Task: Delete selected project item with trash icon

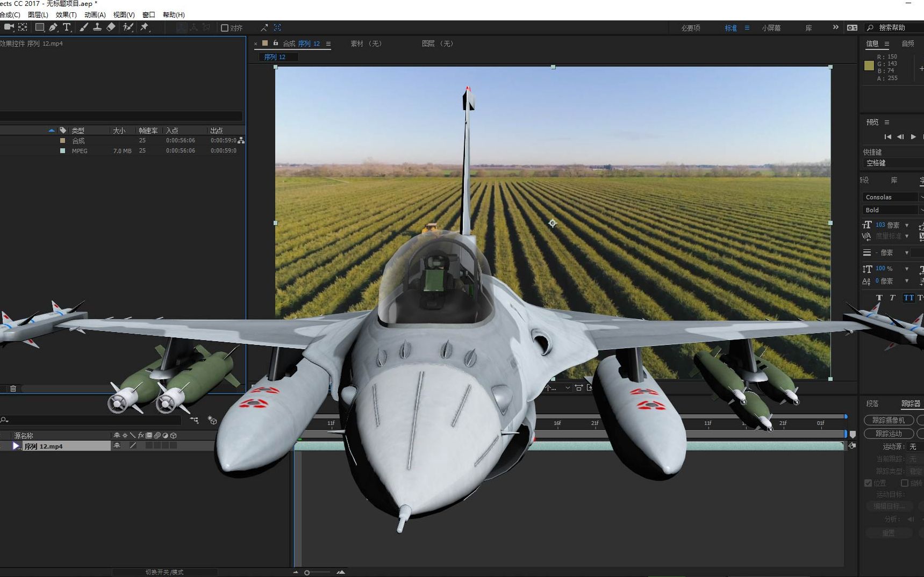Action: pyautogui.click(x=13, y=388)
